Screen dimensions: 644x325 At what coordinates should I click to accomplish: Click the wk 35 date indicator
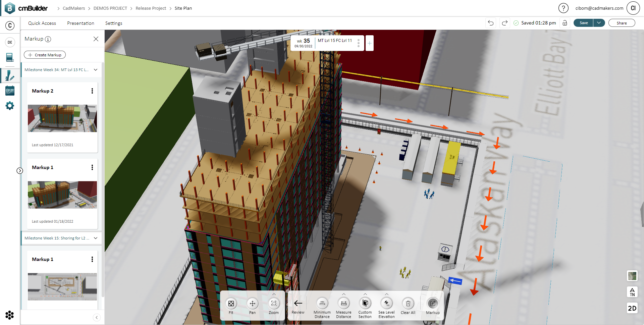[x=304, y=43]
